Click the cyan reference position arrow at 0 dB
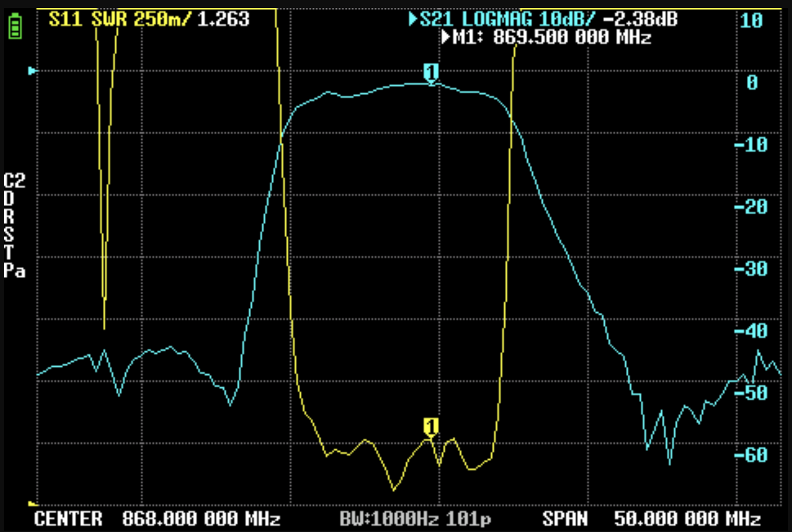 [32, 71]
